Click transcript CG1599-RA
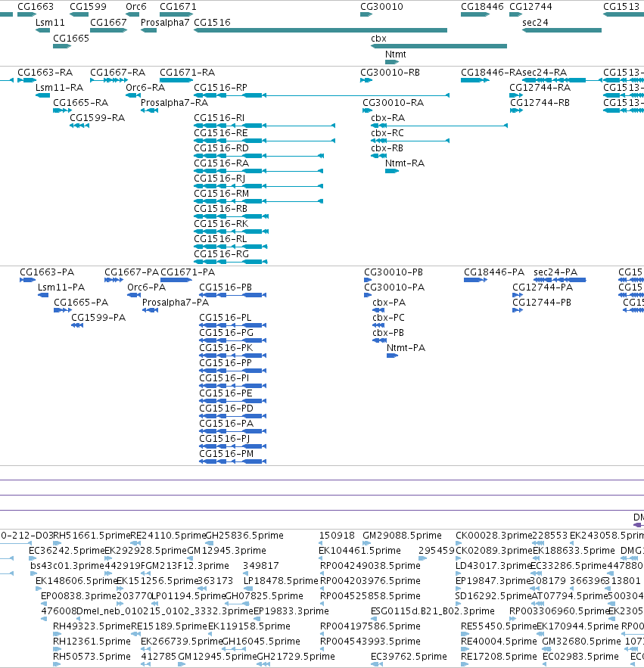 point(79,126)
